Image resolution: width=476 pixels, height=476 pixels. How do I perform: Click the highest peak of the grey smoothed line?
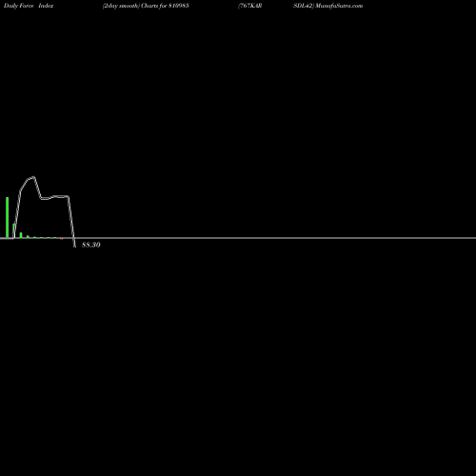click(x=33, y=177)
